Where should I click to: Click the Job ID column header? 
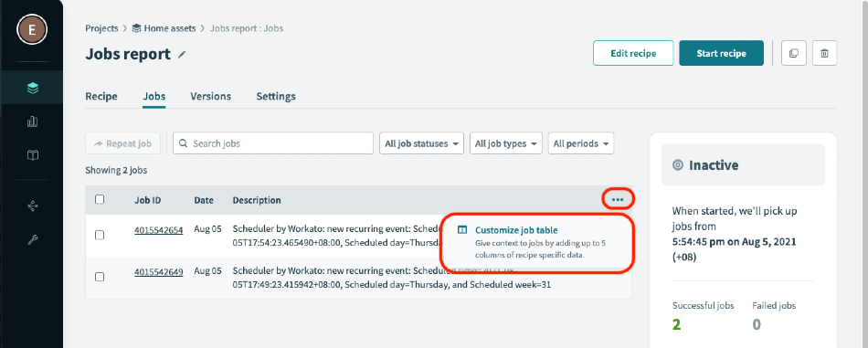coord(148,200)
